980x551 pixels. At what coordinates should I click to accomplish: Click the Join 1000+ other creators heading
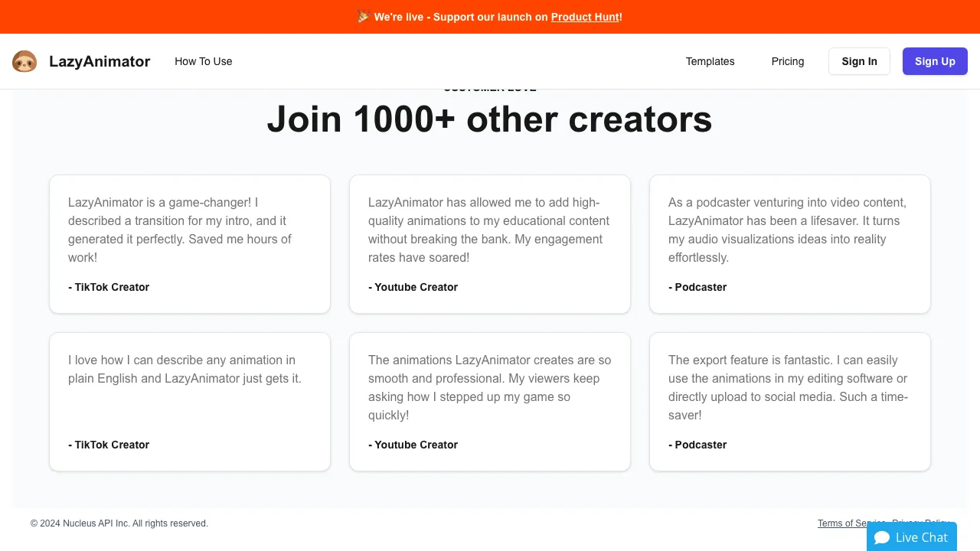(x=489, y=119)
